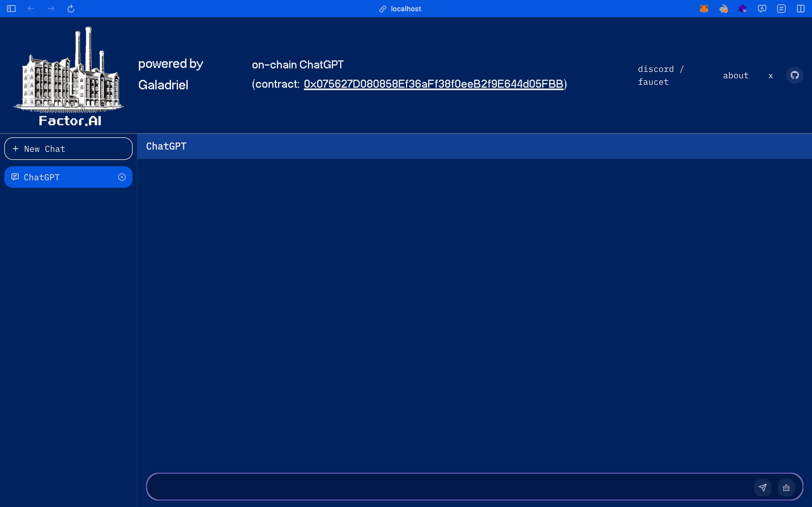Click the send message arrow icon

(763, 487)
